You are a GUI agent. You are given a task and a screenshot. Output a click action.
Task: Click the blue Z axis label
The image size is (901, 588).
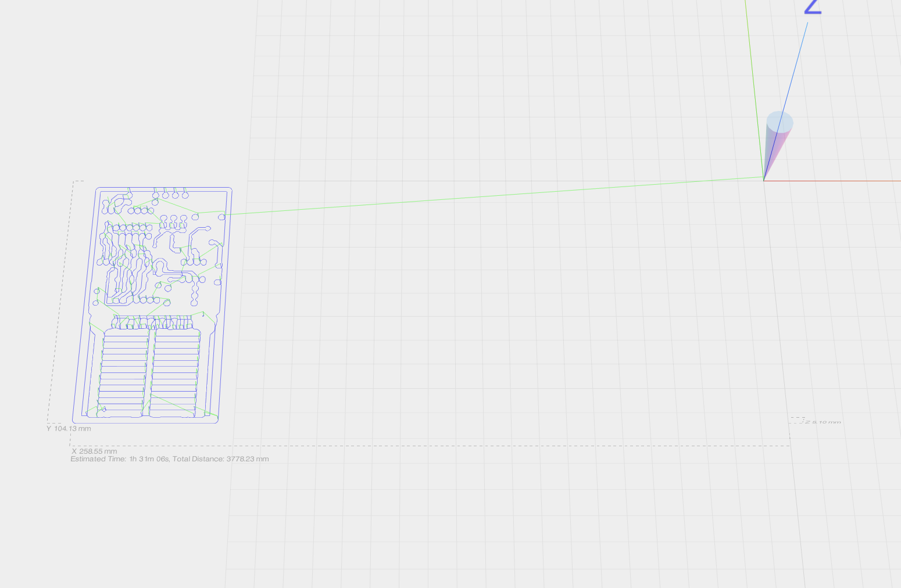812,7
